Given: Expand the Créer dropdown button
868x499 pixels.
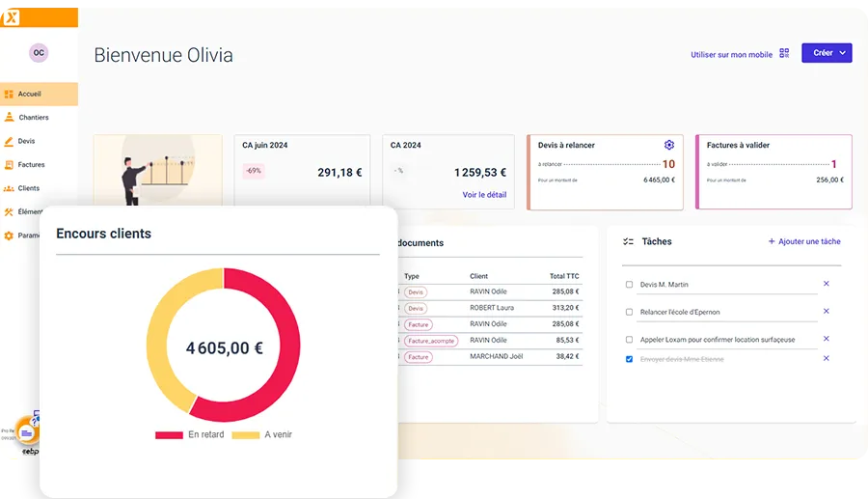Looking at the screenshot, I should click(x=827, y=53).
